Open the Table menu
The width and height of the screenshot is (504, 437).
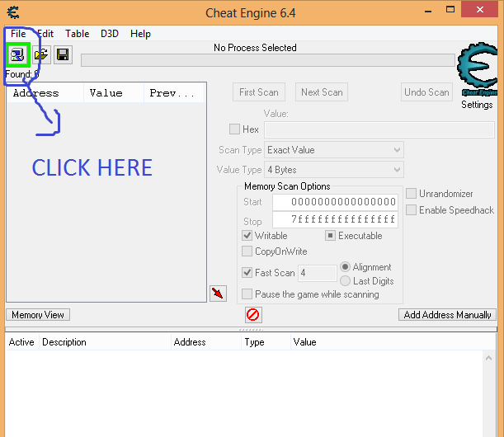pos(78,34)
